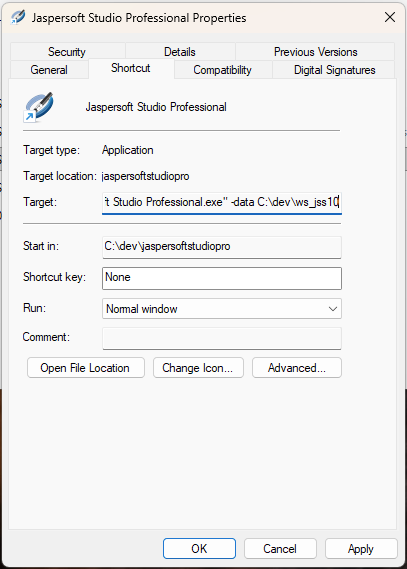Select the General tab
The height and width of the screenshot is (569, 407).
49,69
